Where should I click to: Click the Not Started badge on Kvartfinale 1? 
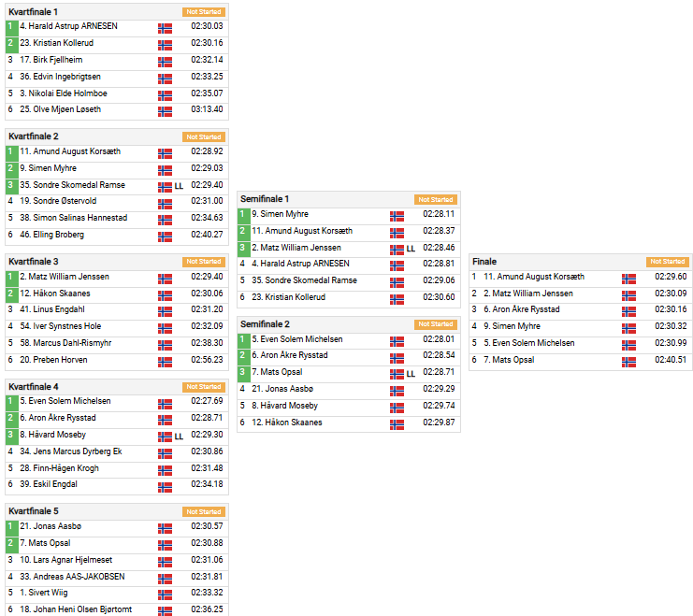tap(203, 12)
